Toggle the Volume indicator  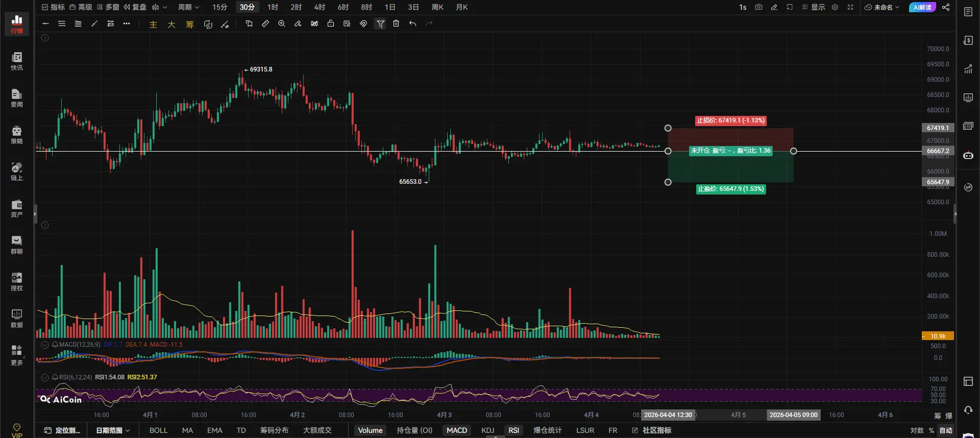[370, 430]
